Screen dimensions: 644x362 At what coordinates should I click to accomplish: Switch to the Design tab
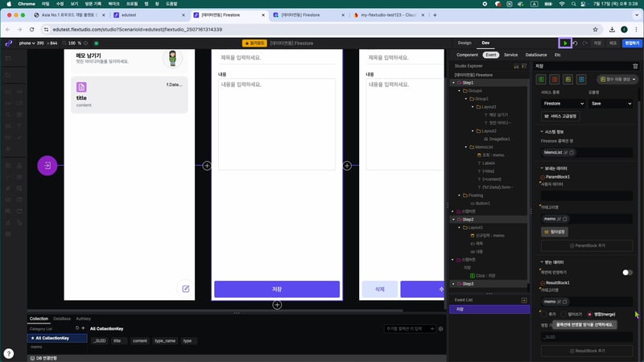click(x=464, y=42)
